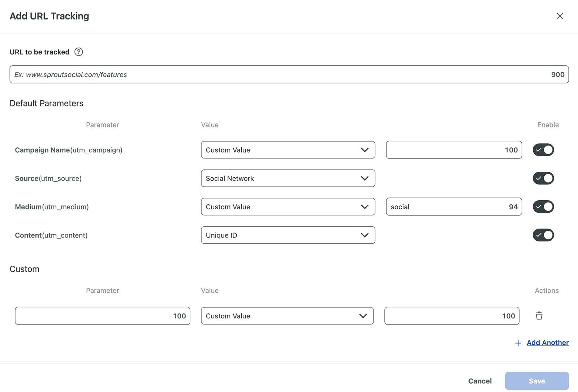Viewport: 578px width, 392px height.
Task: Disable the Medium utm_medium toggle
Action: click(x=543, y=206)
